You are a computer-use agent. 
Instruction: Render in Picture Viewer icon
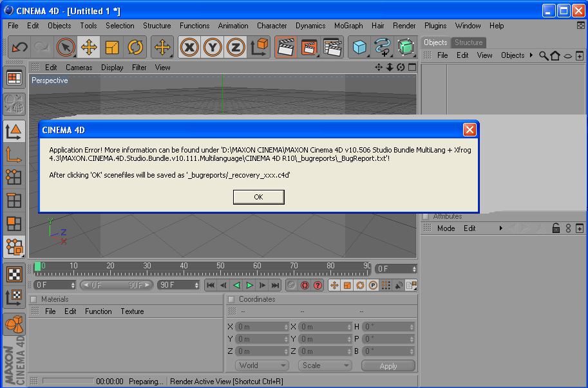(309, 47)
